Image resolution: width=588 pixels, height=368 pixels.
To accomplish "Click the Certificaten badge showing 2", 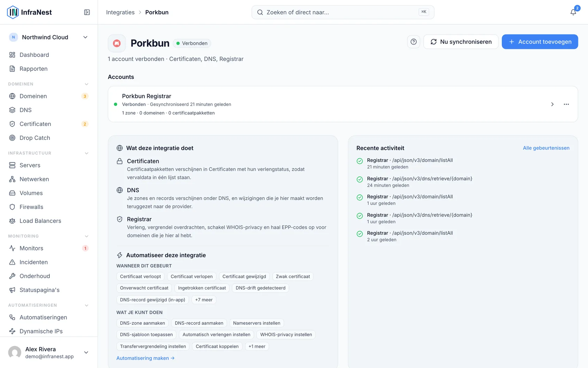I will tap(85, 124).
